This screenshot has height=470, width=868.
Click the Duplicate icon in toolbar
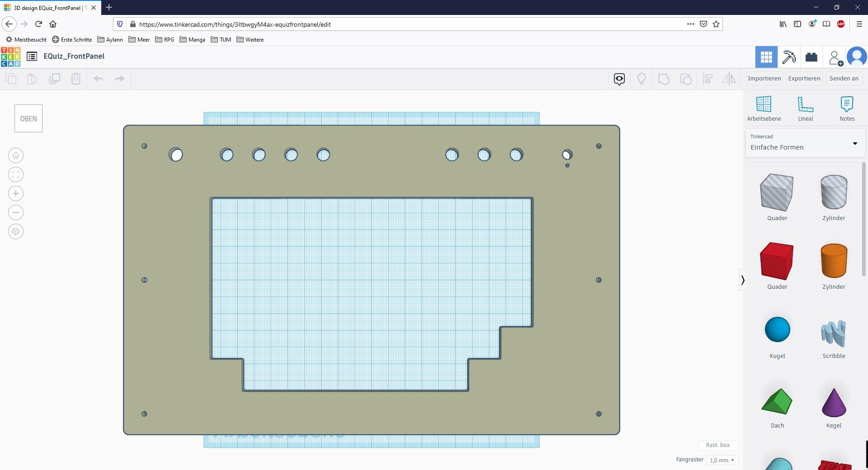tap(54, 79)
